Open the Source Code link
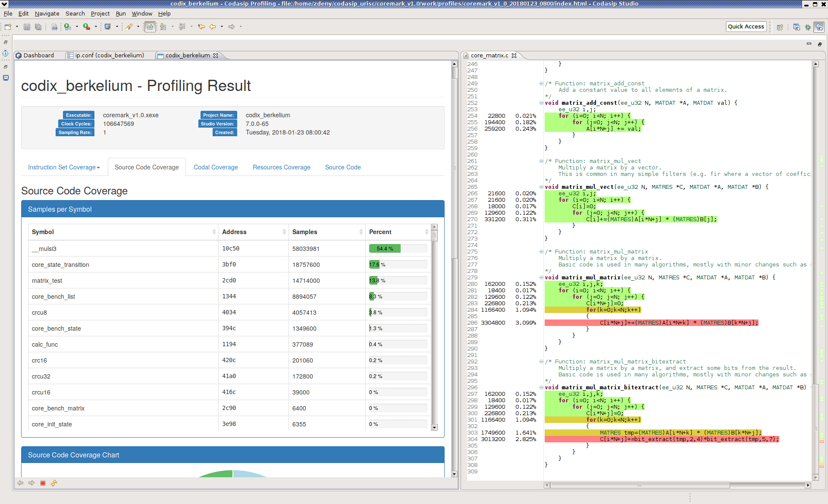828x504 pixels. pos(343,167)
